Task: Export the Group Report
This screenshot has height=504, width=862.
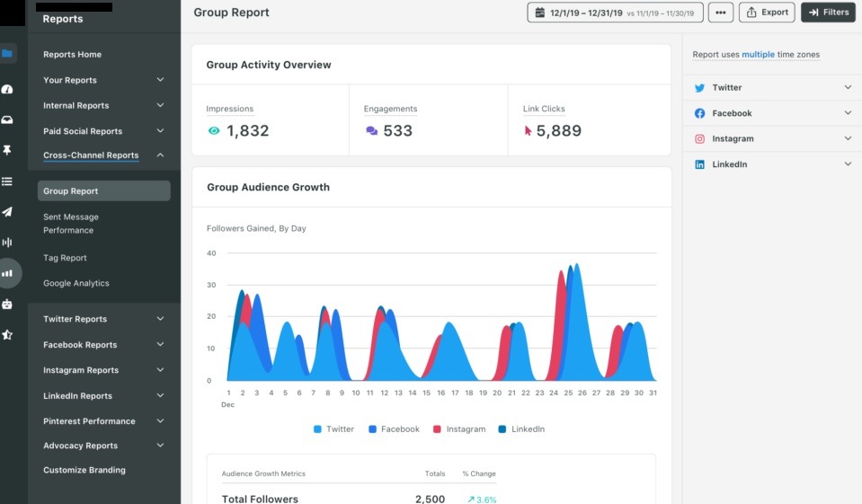Action: 767,12
